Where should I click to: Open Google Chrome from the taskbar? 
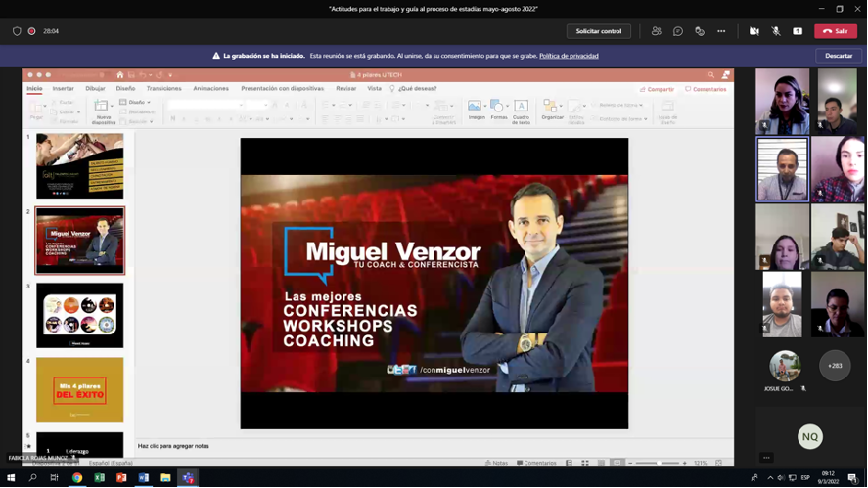point(77,477)
